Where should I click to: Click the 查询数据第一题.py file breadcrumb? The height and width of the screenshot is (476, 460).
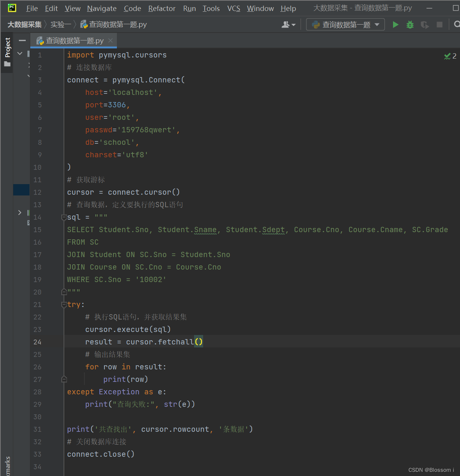(113, 25)
